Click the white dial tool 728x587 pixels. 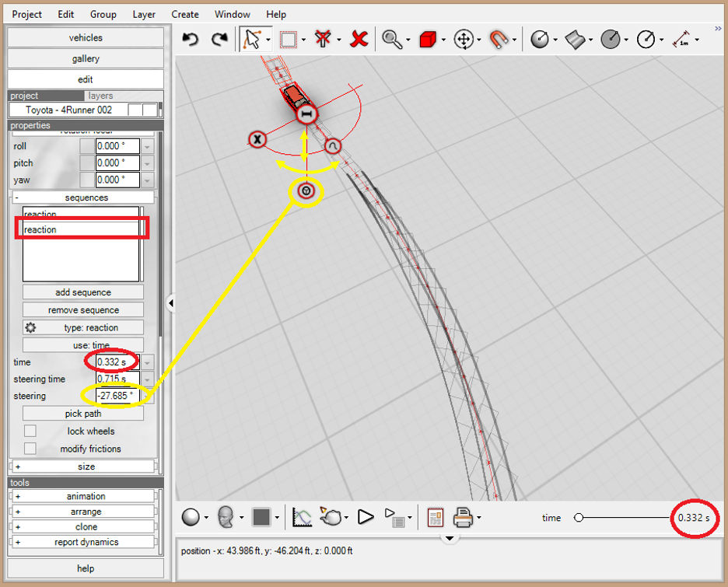coord(646,40)
